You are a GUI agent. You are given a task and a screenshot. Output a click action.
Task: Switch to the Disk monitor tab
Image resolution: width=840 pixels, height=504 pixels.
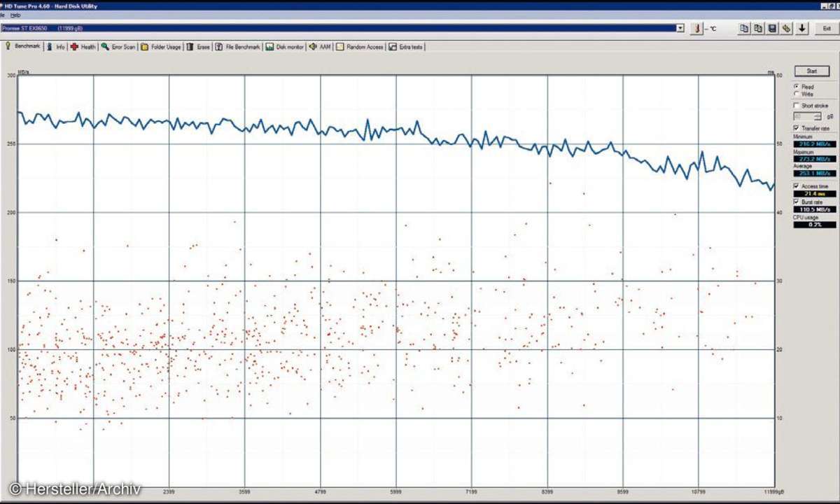click(x=285, y=47)
